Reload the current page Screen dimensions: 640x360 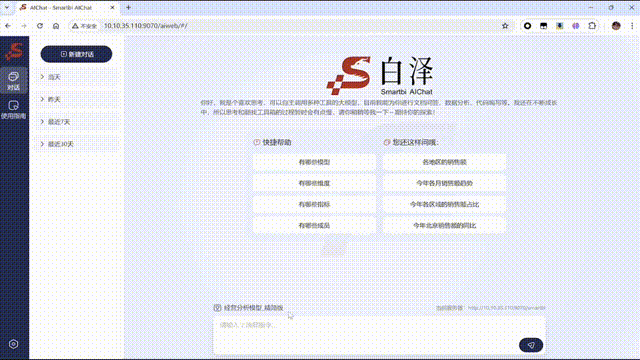coord(40,26)
